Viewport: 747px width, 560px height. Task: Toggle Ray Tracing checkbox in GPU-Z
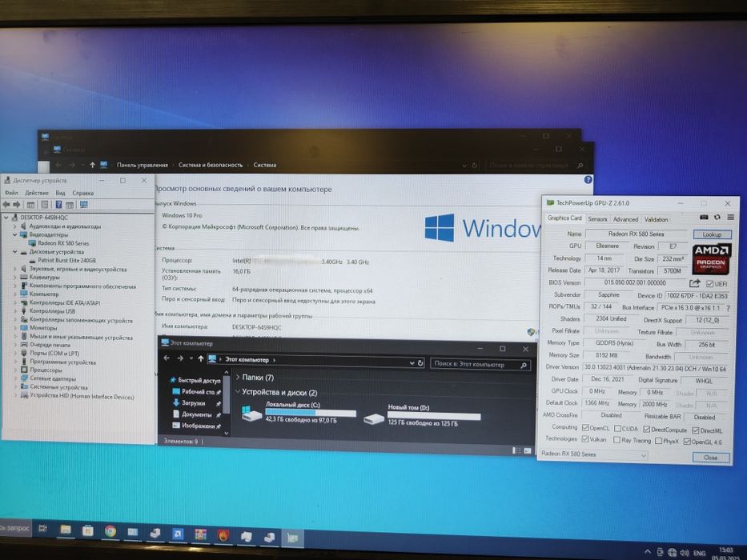(x=616, y=440)
